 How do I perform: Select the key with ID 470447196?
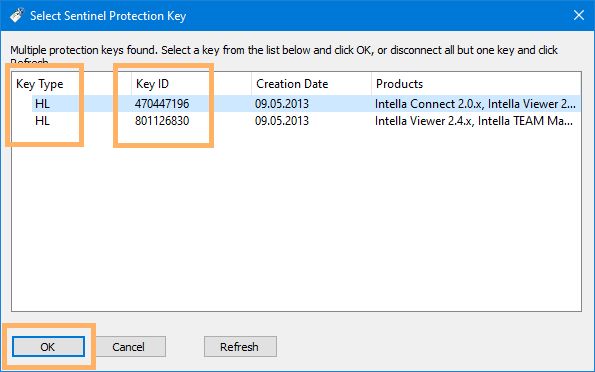[162, 104]
